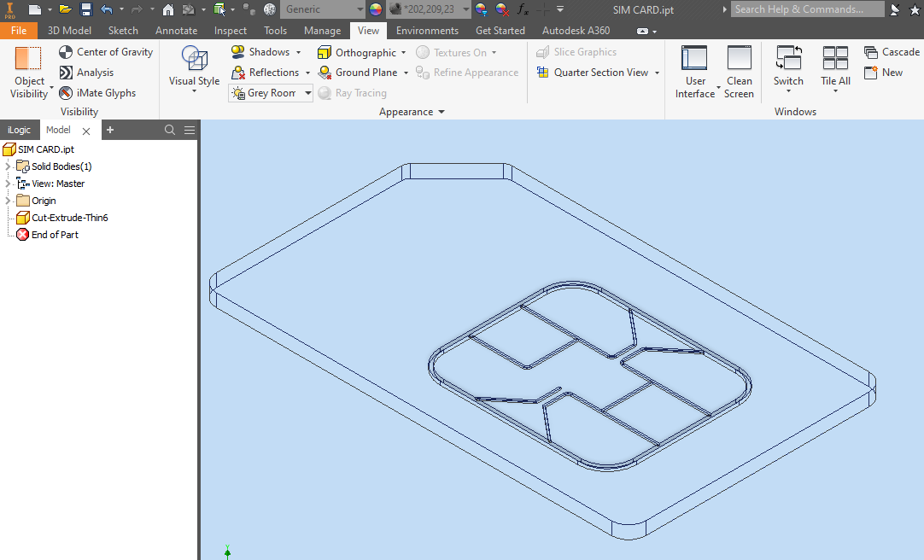Open the Ground Plane dropdown arrow
Image resolution: width=924 pixels, height=560 pixels.
(406, 73)
